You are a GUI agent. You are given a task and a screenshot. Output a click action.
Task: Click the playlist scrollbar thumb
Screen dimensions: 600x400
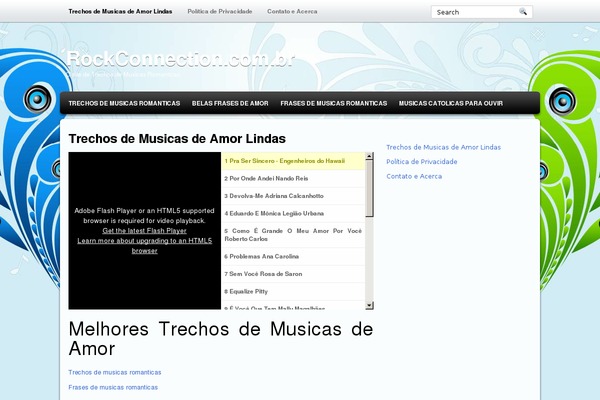pyautogui.click(x=369, y=189)
